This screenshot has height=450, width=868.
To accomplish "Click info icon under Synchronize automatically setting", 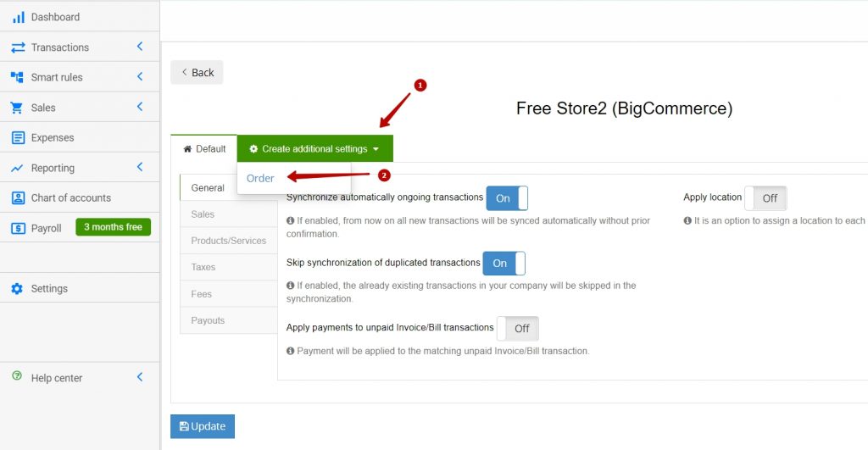I will click(290, 220).
